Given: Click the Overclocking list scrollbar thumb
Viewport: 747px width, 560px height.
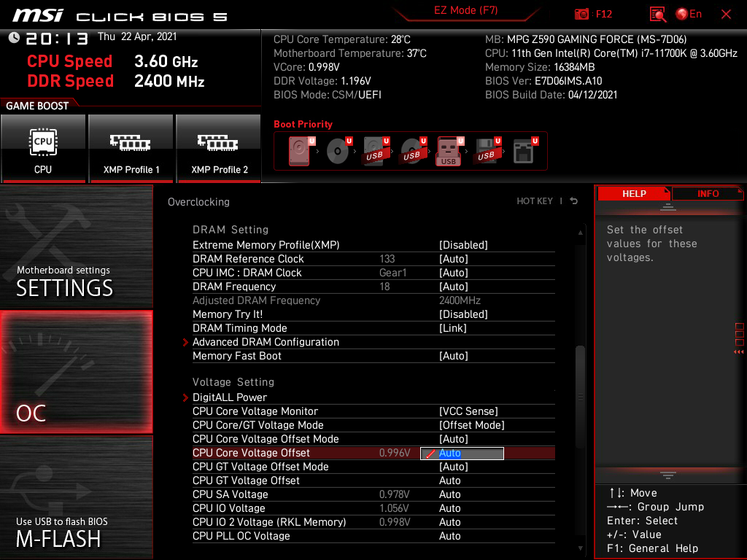Looking at the screenshot, I should (580, 396).
